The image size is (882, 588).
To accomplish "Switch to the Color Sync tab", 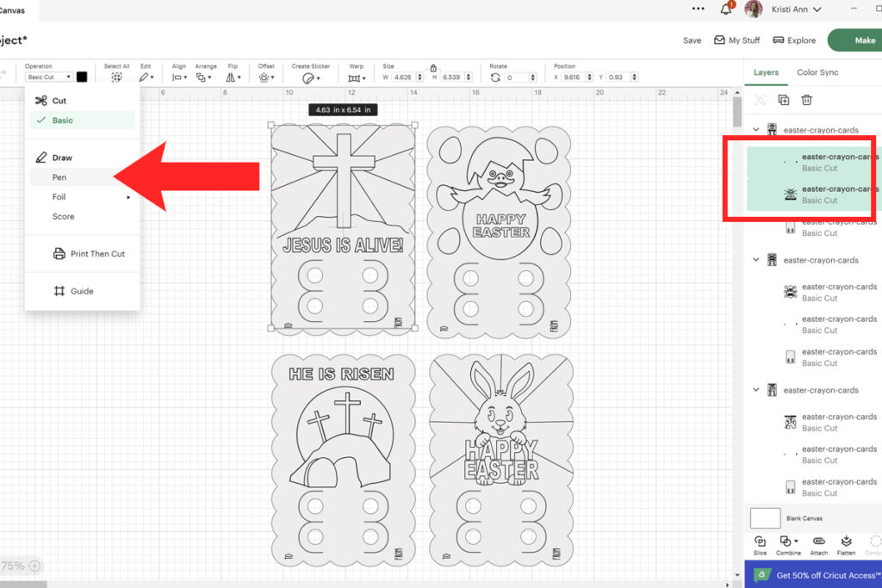I will point(819,72).
